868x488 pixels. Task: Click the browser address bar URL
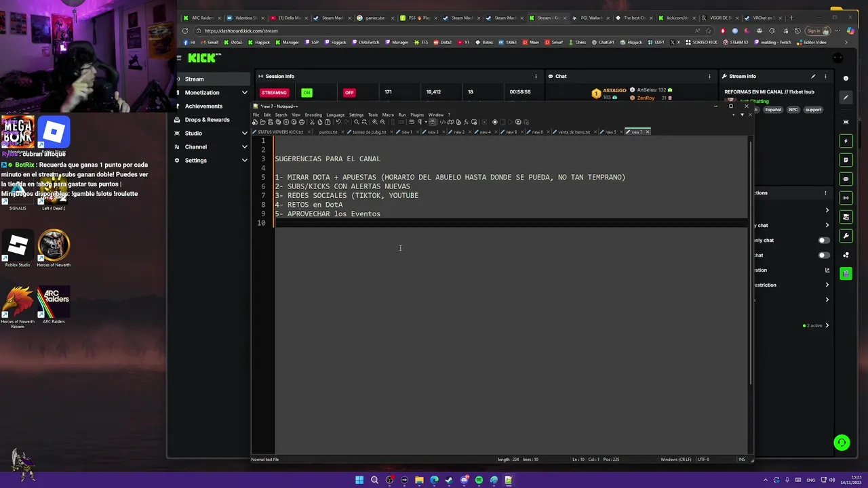point(241,30)
